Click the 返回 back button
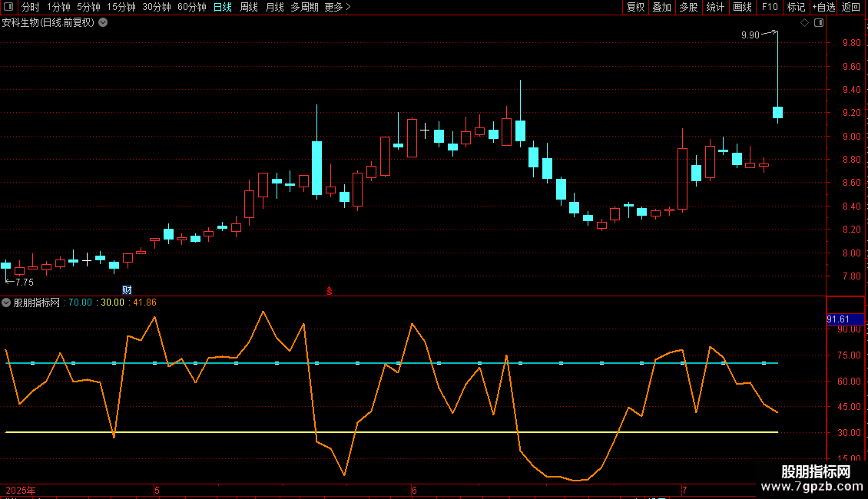This screenshot has height=499, width=868. coord(851,7)
